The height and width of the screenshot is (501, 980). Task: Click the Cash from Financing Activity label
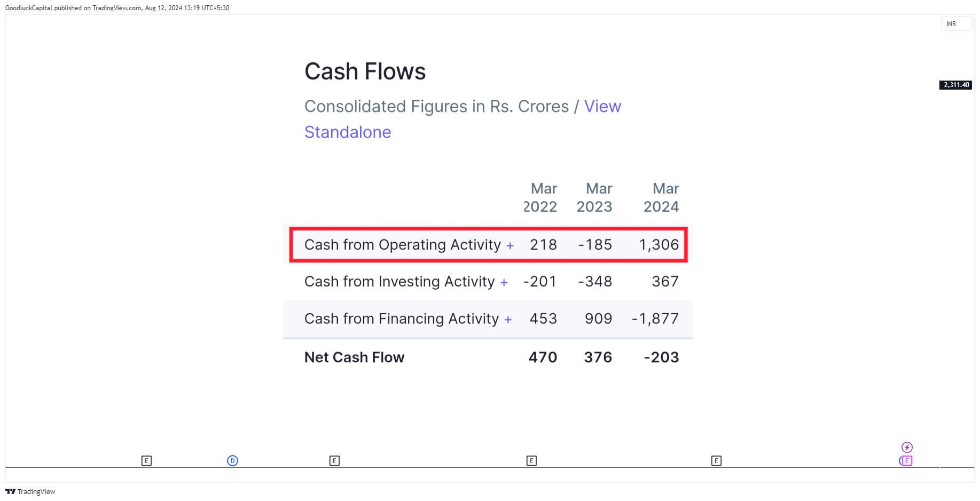coord(402,319)
